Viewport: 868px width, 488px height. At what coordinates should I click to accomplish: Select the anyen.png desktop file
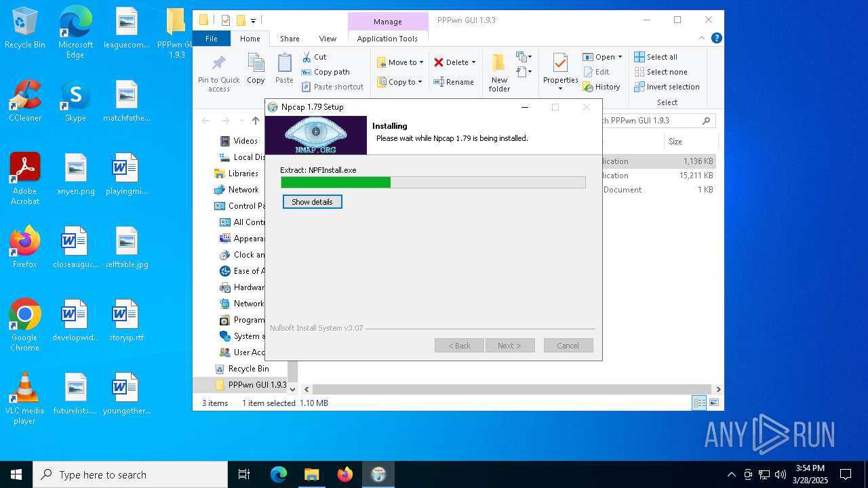pos(75,175)
